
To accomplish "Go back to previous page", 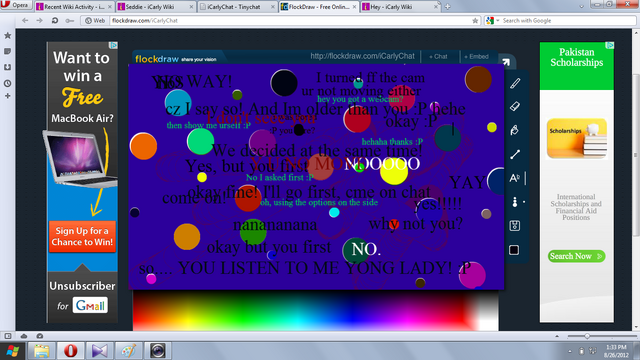I will click(x=25, y=20).
